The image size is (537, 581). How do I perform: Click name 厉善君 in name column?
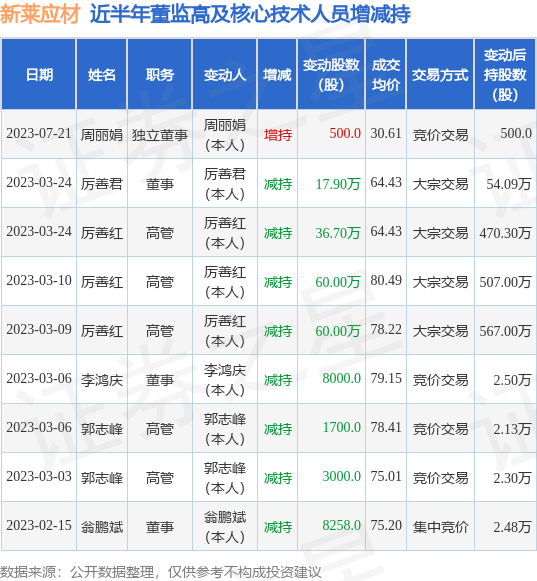click(x=102, y=184)
